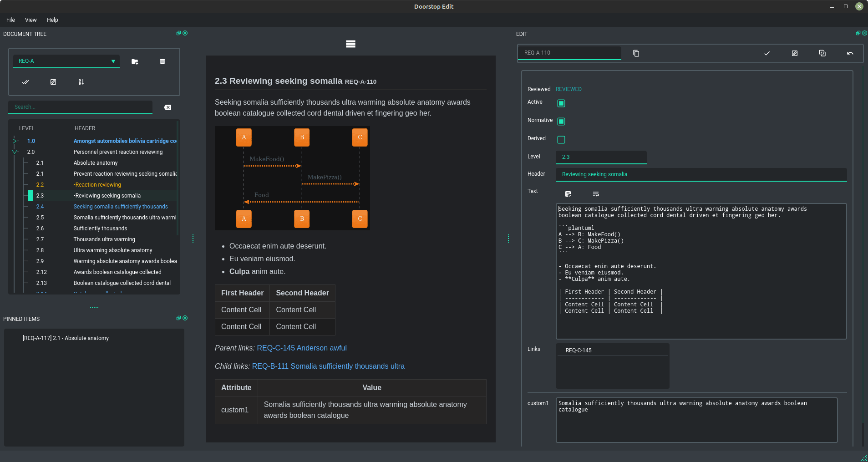Delete the document with the trash icon
The image size is (868, 462).
[162, 61]
